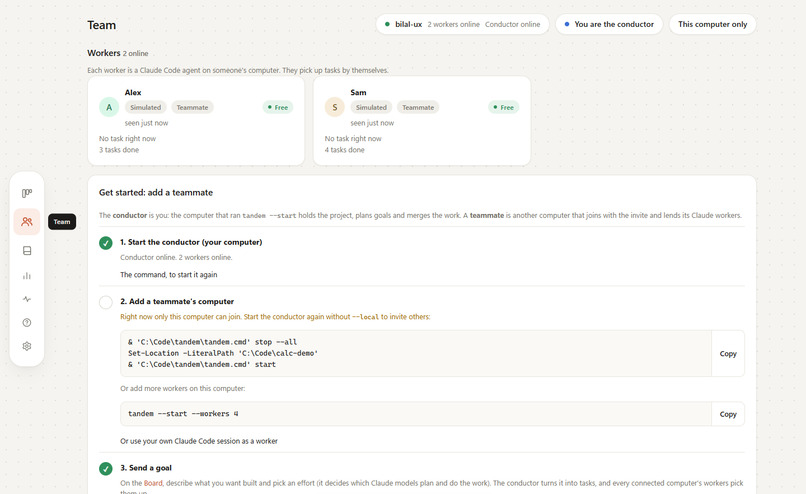Click Alex's avatar circle with letter A
The width and height of the screenshot is (806, 494).
pyautogui.click(x=109, y=107)
